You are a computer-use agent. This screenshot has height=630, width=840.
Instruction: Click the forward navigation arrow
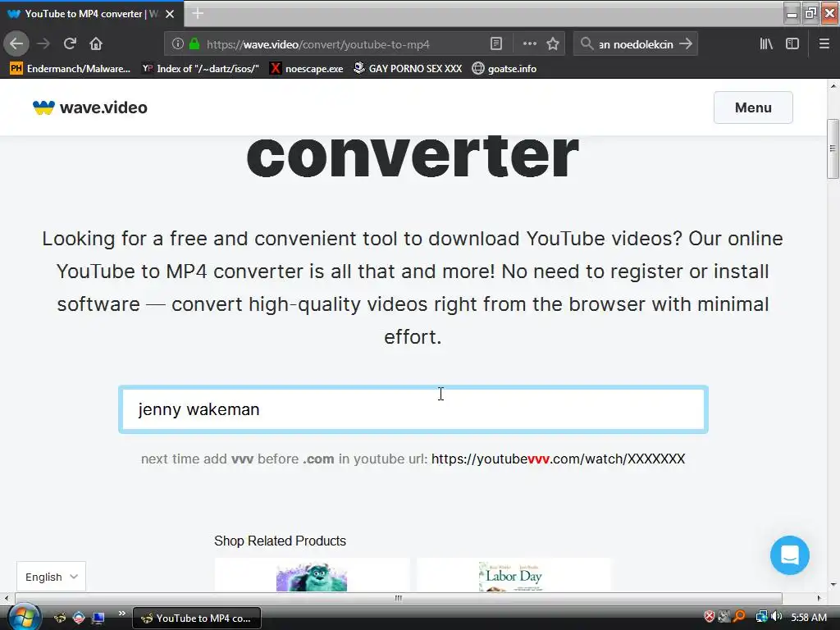[x=43, y=44]
